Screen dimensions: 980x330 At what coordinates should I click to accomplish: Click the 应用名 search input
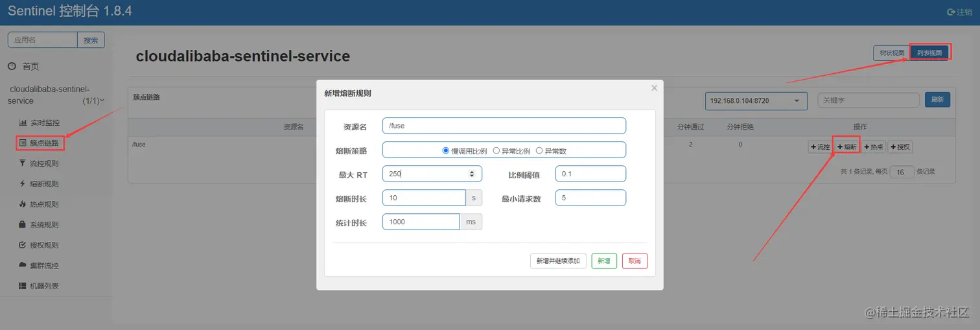tap(43, 40)
